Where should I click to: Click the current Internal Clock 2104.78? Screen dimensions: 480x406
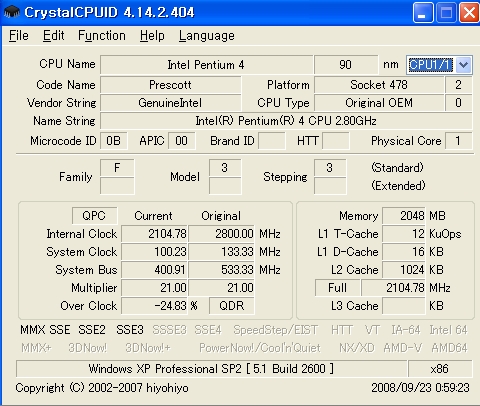click(x=155, y=234)
